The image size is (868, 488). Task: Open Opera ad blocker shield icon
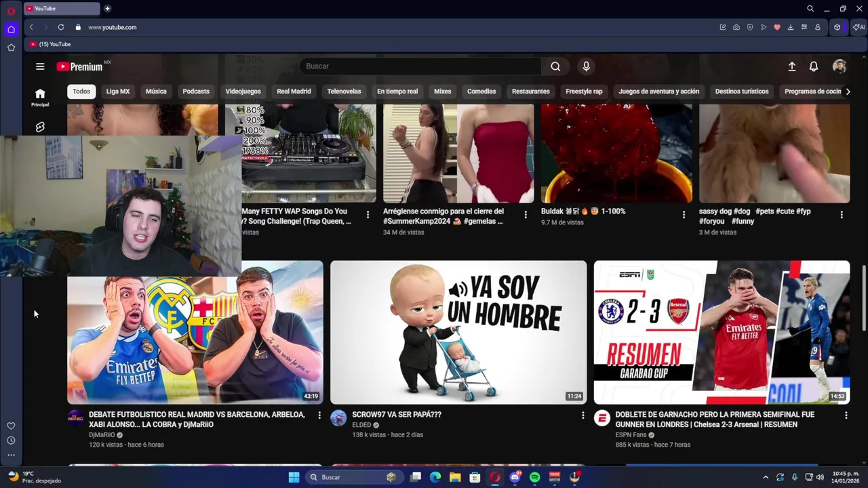750,27
